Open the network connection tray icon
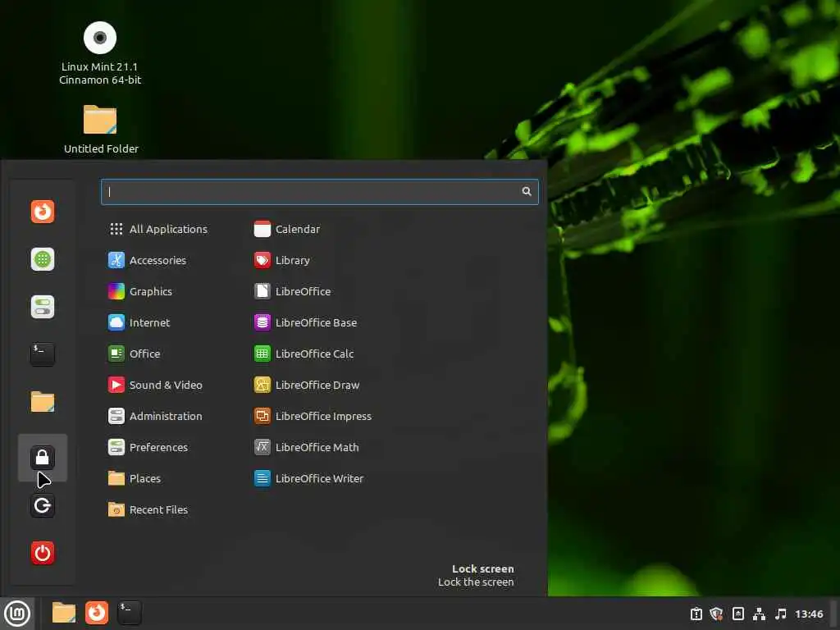 (x=759, y=614)
